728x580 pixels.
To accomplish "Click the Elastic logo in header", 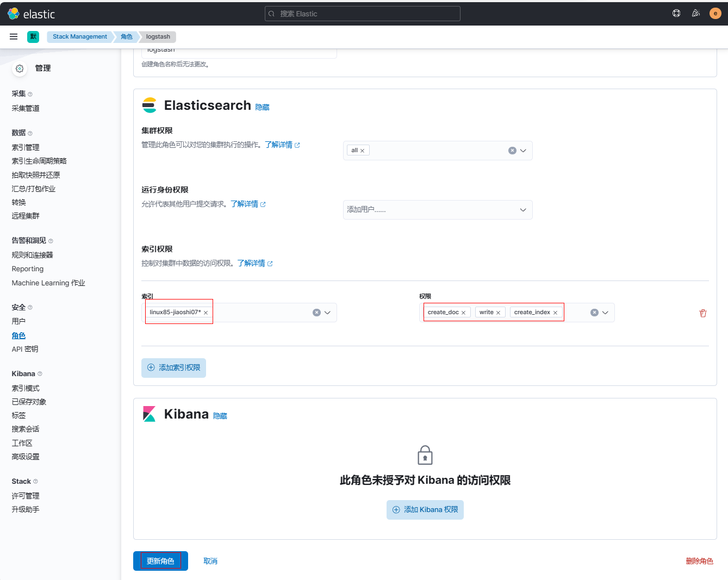I will (x=31, y=14).
